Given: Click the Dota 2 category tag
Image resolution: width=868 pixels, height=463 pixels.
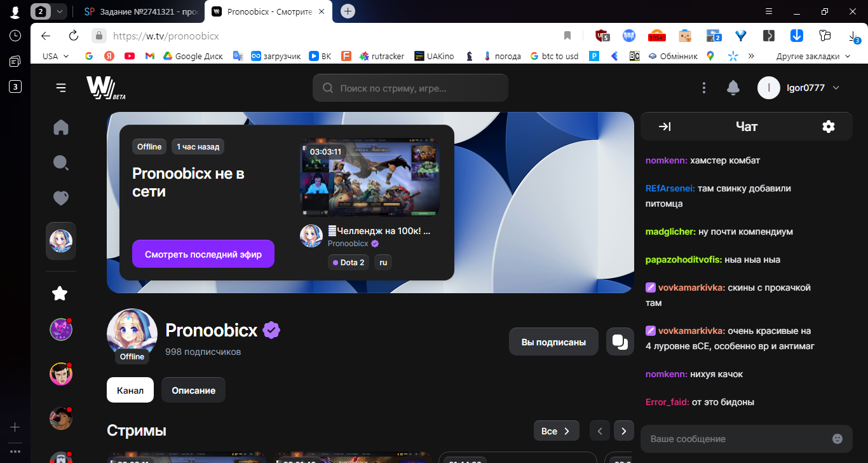Looking at the screenshot, I should 348,262.
